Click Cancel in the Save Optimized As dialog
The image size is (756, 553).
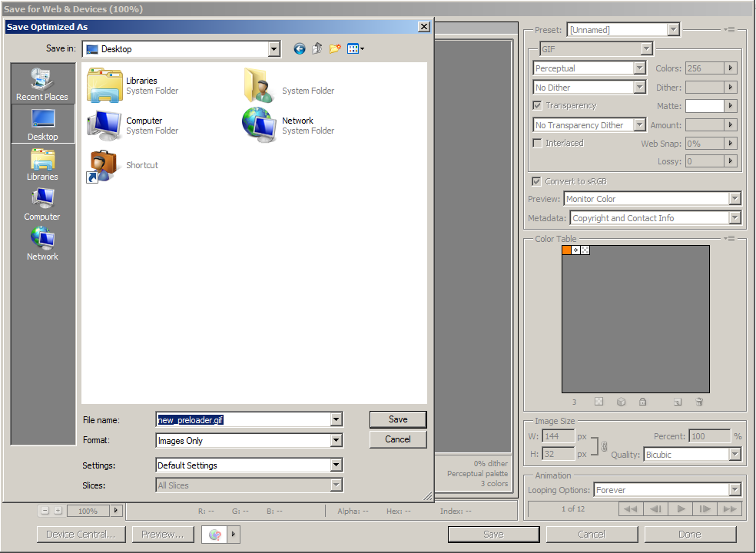point(398,439)
